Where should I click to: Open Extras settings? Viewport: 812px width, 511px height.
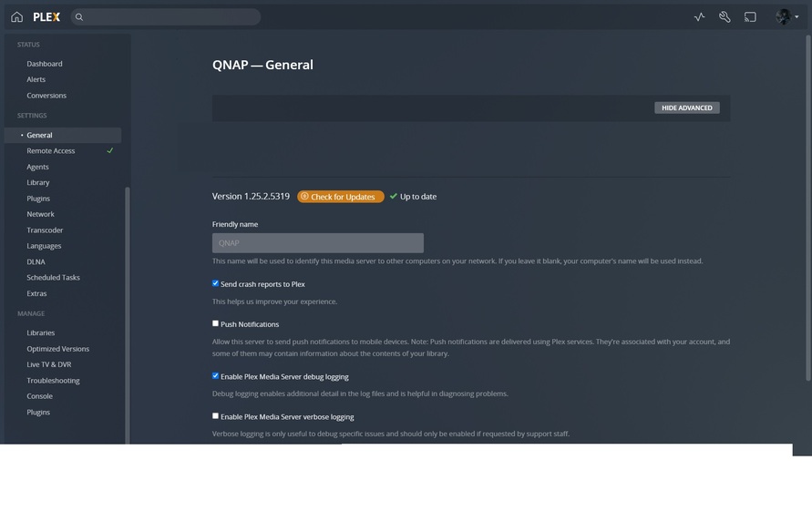point(36,293)
